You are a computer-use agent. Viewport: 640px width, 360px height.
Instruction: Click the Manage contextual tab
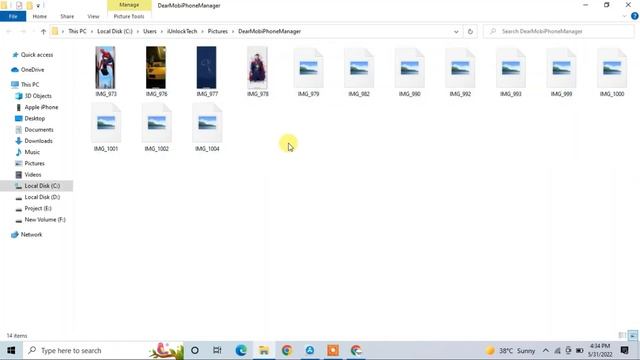pos(129,5)
